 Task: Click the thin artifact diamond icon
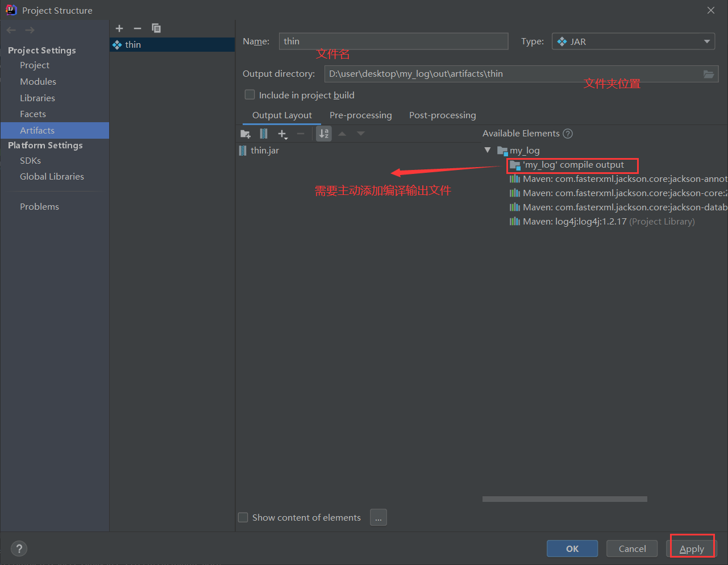click(117, 45)
